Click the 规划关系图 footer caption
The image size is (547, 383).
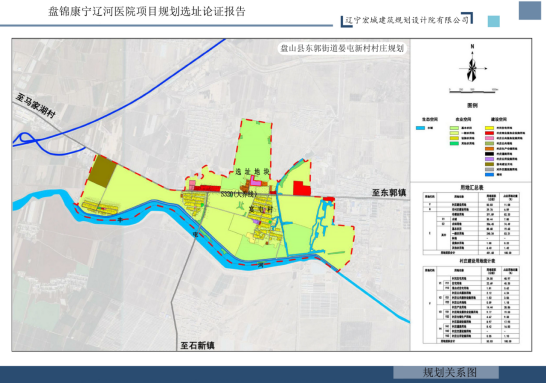point(450,372)
